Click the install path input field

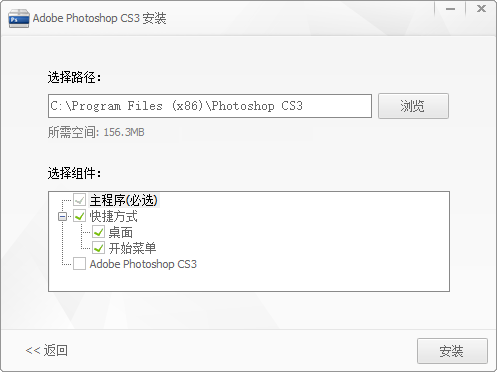tap(210, 106)
